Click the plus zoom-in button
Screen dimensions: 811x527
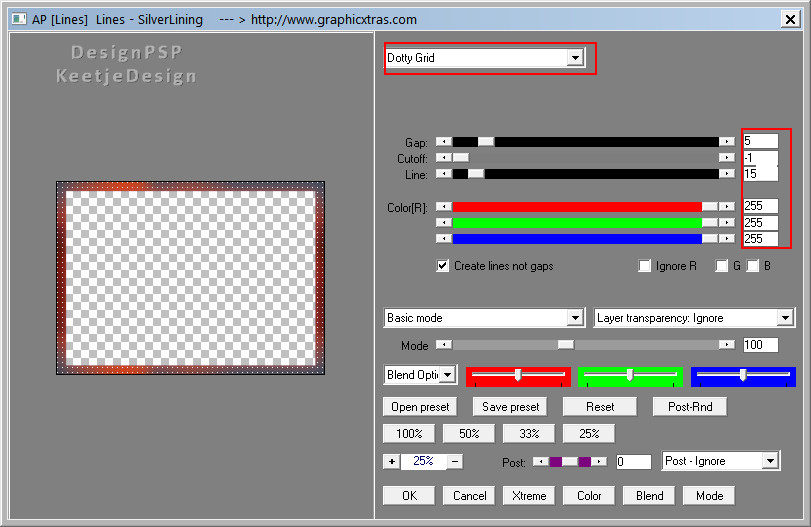(x=391, y=461)
